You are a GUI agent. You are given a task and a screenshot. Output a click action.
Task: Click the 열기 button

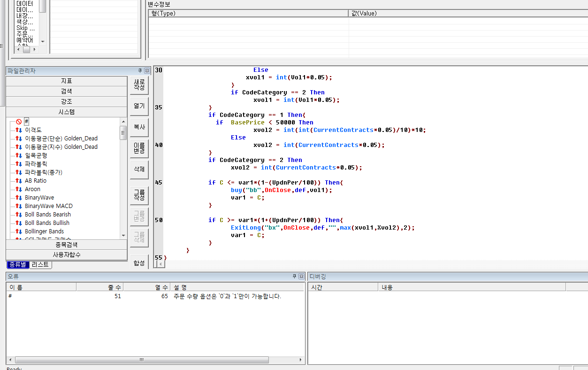(x=139, y=106)
